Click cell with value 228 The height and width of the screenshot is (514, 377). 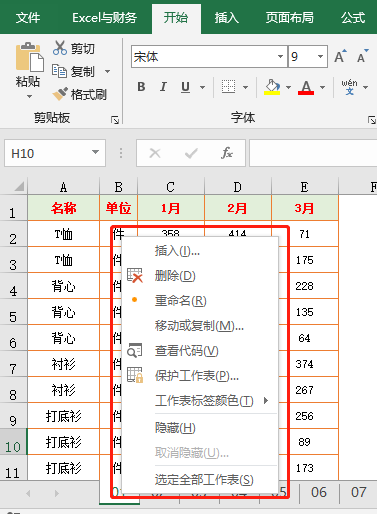(304, 286)
